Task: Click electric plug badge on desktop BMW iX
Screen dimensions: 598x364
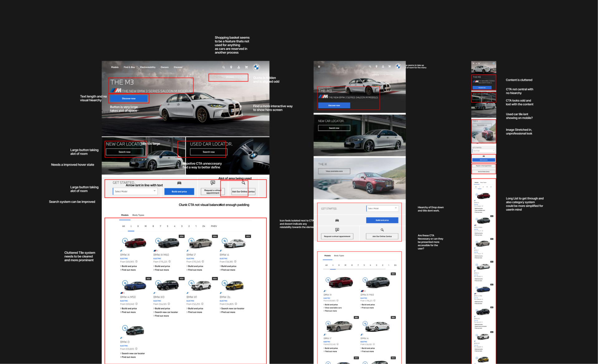Action: pos(125,241)
